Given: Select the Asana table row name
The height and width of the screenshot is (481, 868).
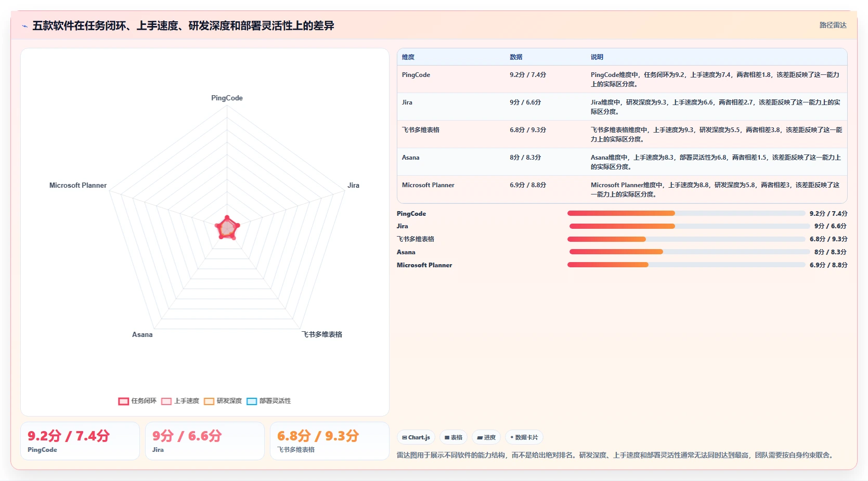Looking at the screenshot, I should click(410, 158).
